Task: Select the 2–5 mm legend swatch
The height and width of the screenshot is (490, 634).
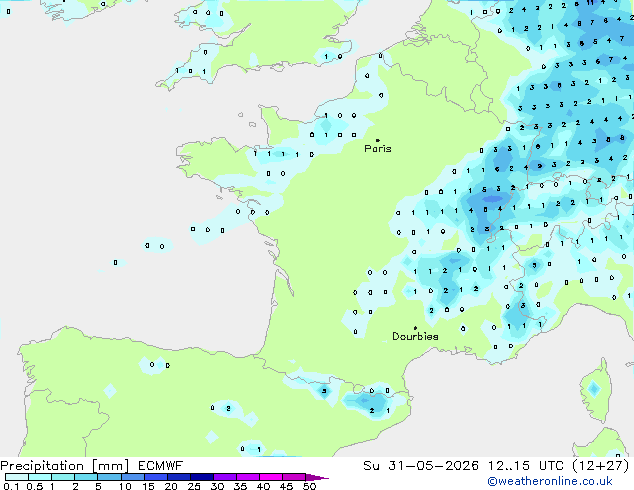Action: 86,477
